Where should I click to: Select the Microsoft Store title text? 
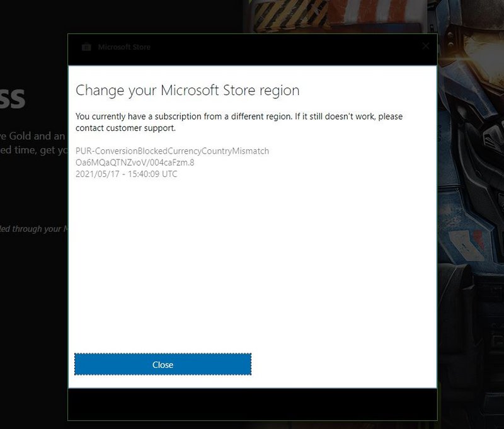click(x=124, y=47)
